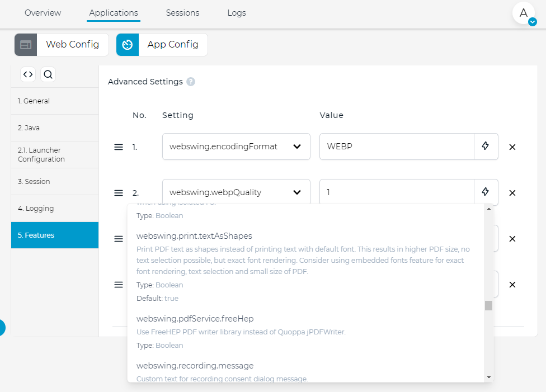Open the Web Config section

click(x=62, y=45)
